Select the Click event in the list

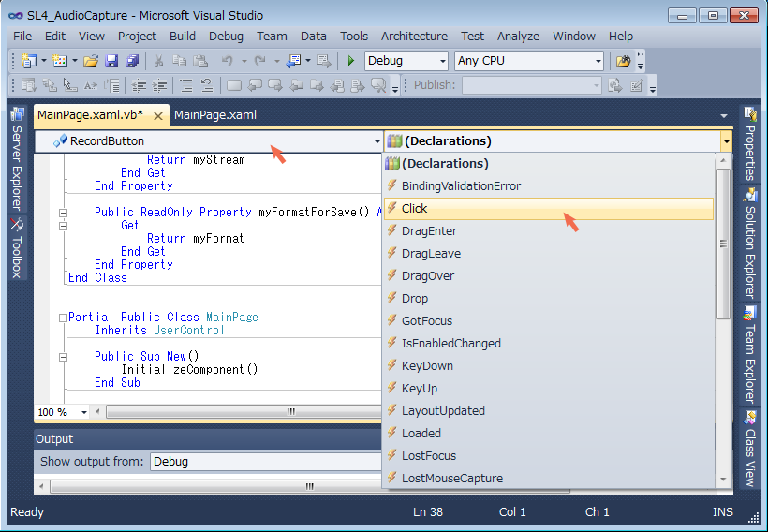[x=549, y=209]
